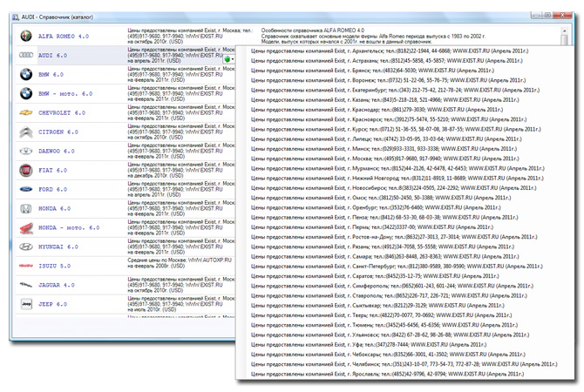
Task: Select the red Honda мото wing logo
Action: [25, 227]
